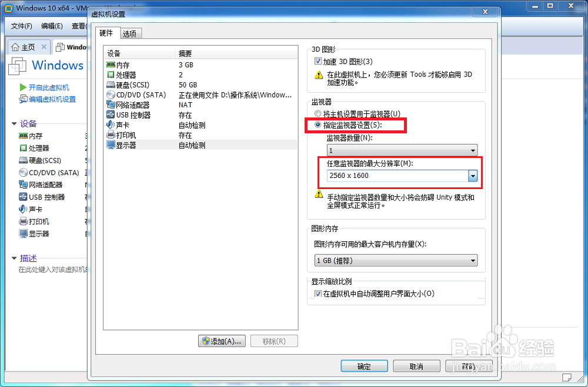Select the 内存 memory device icon in list
Image resolution: width=588 pixels, height=387 pixels.
tap(111, 65)
